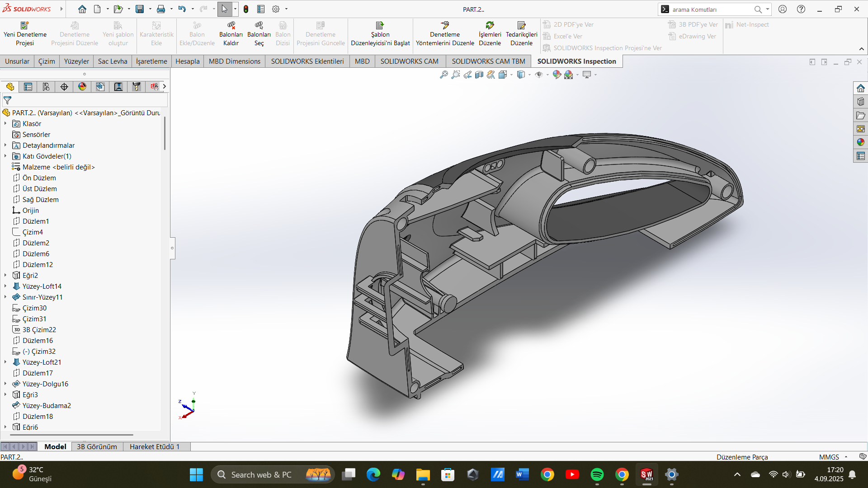Open Microsoft Edge from the taskbar
This screenshot has height=488, width=868.
[x=373, y=474]
